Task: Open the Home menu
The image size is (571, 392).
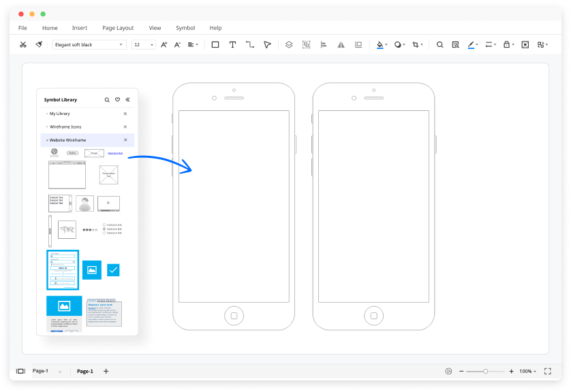Action: click(x=50, y=28)
